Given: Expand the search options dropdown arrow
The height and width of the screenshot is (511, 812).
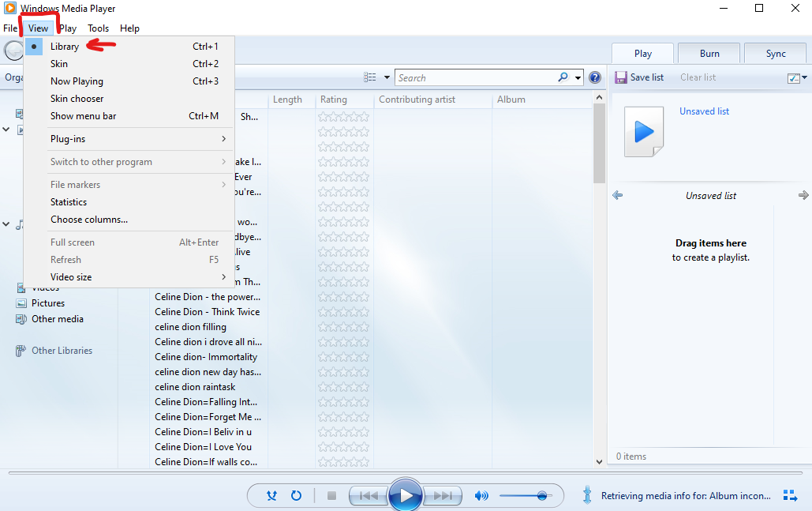Looking at the screenshot, I should (578, 77).
